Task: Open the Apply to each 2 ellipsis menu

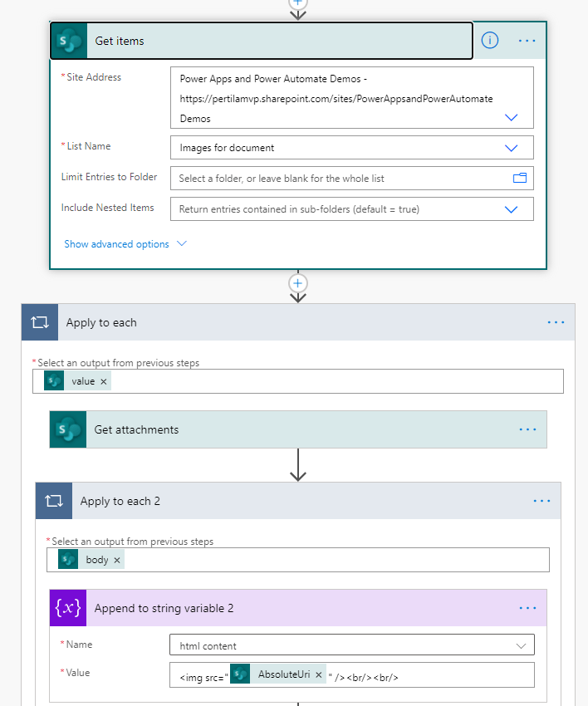Action: [x=541, y=501]
